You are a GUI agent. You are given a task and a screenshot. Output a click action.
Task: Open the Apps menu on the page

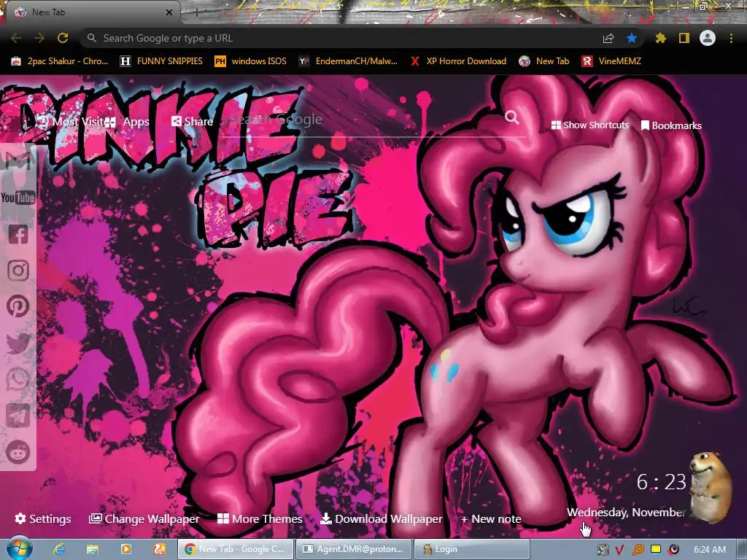pos(128,122)
